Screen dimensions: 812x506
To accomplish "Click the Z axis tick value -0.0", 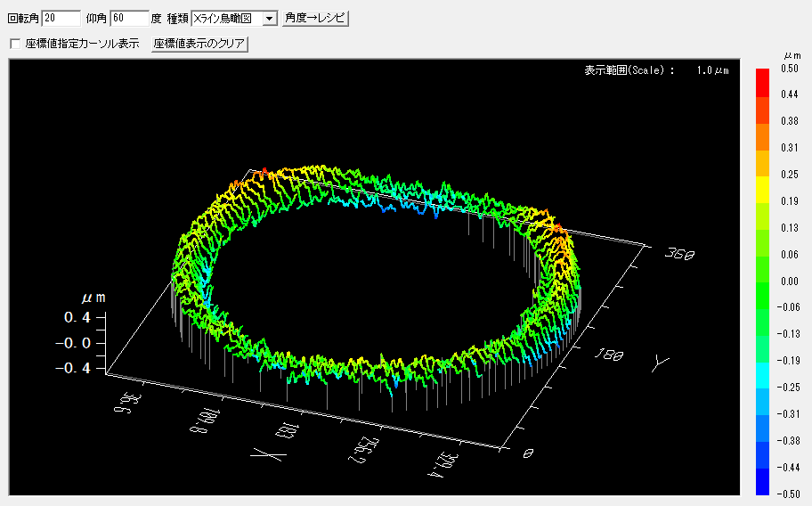I will 72,343.
